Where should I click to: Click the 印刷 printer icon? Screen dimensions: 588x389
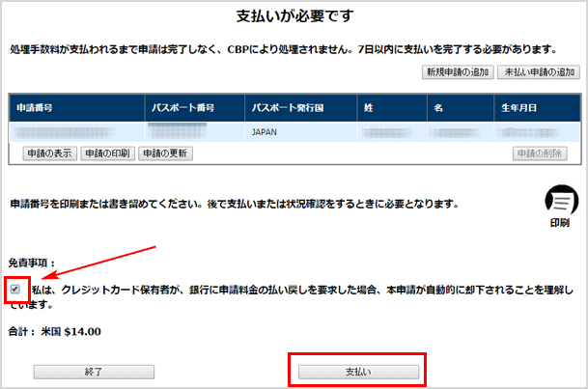tap(561, 201)
